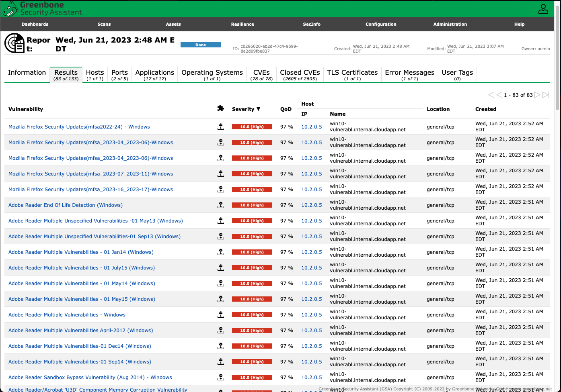Switch to the Closed CVEs tab
This screenshot has height=392, width=561.
pos(300,75)
